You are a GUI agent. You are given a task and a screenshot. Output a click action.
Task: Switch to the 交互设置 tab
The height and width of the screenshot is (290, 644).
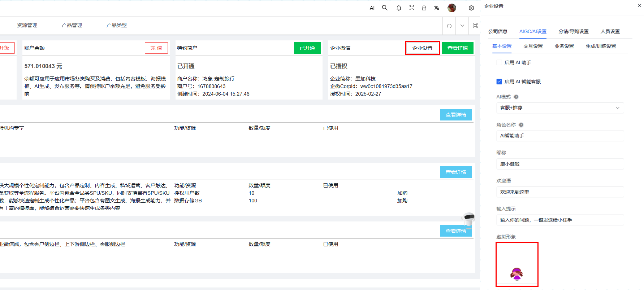(533, 46)
